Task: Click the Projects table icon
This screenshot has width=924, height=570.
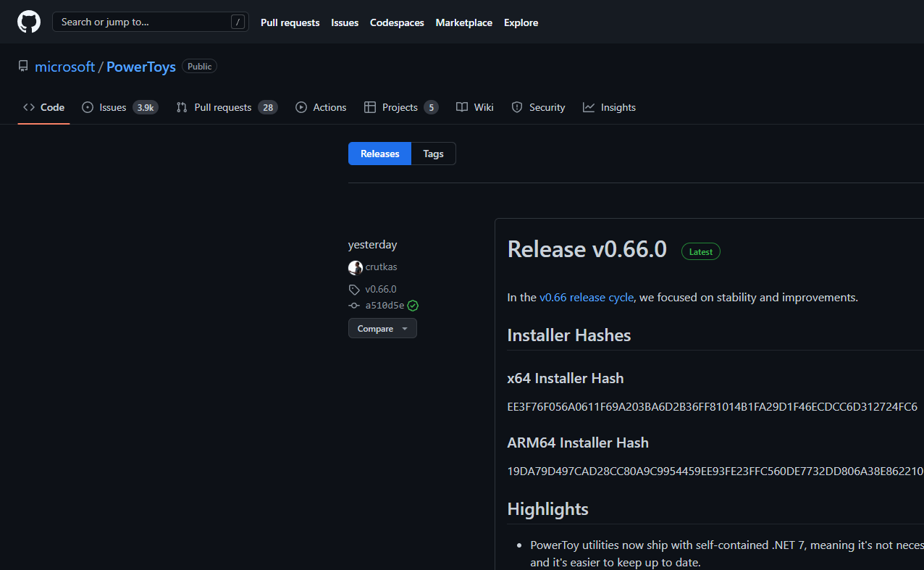Action: pyautogui.click(x=370, y=107)
